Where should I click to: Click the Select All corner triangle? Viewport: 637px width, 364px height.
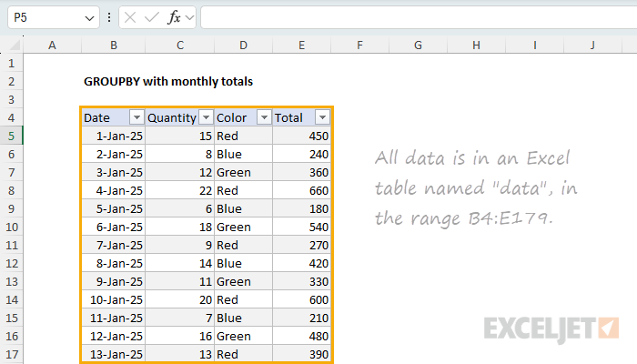tap(15, 45)
